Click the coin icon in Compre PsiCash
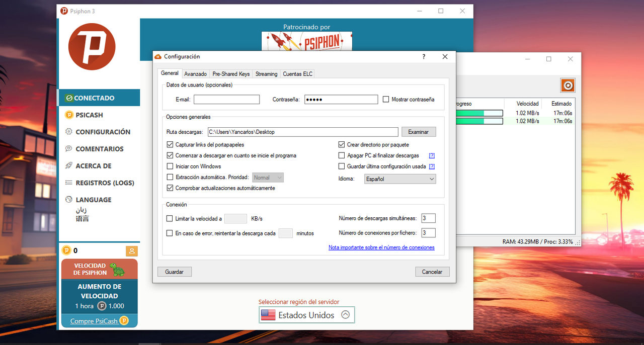The width and height of the screenshot is (644, 345). click(124, 320)
